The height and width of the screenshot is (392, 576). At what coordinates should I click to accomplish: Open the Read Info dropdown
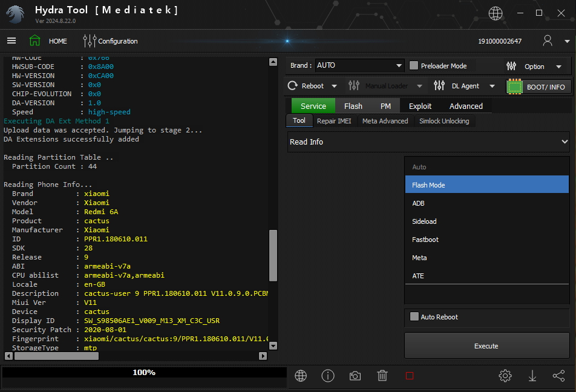428,142
